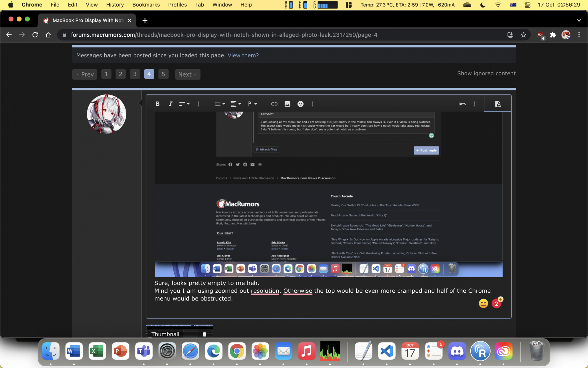Expand paragraph format dropdown
588x368 pixels.
tap(252, 104)
